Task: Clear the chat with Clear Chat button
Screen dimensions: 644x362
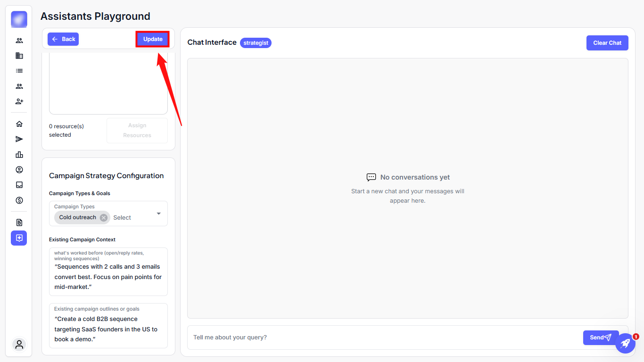Action: pyautogui.click(x=607, y=43)
